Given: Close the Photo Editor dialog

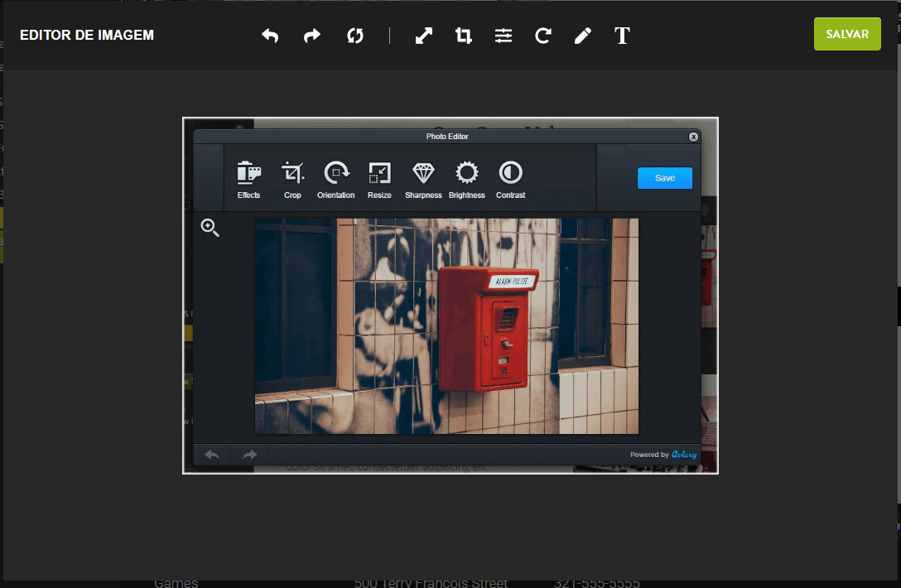Looking at the screenshot, I should (694, 137).
